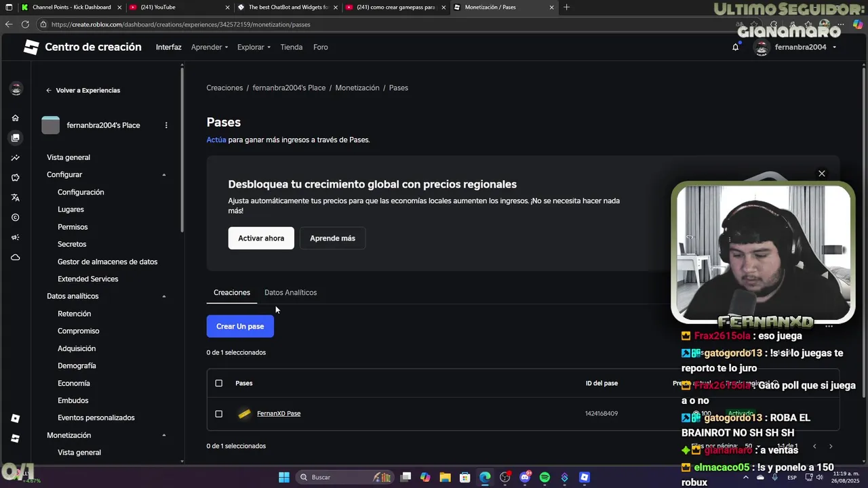
Task: Open Permisos in the sidebar
Action: (x=73, y=227)
